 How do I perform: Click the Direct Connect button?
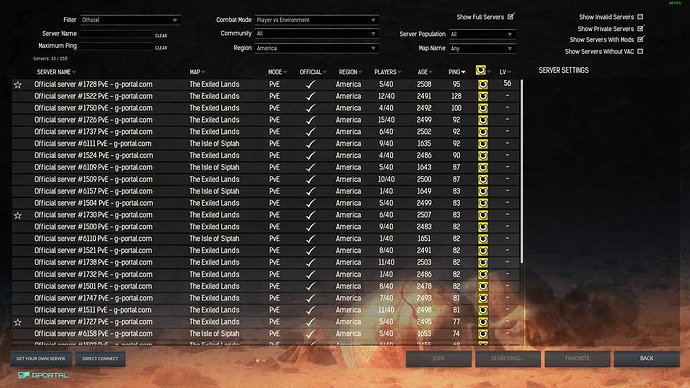[100, 359]
